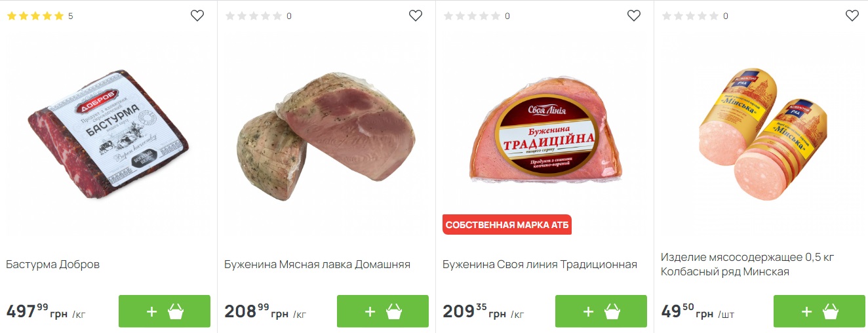Toggle wishlist heart for Колбасный ряд Минская

[x=852, y=16]
